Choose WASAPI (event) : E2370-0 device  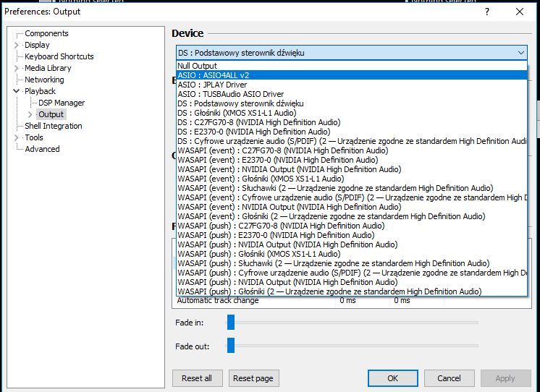(352, 160)
